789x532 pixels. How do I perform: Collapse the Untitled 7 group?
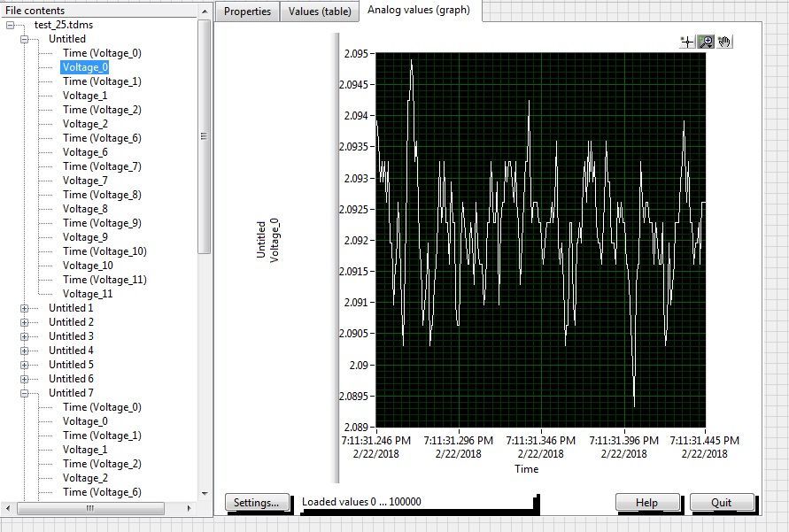click(24, 393)
